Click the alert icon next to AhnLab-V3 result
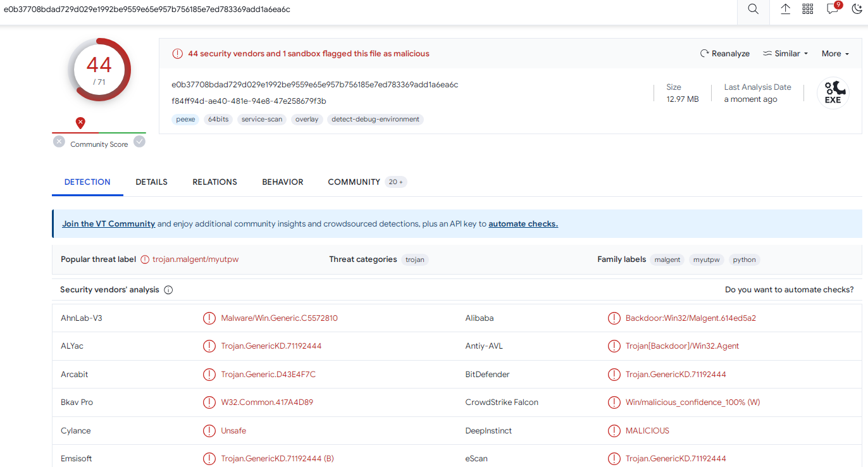Viewport: 868px width, 467px height. 209,318
